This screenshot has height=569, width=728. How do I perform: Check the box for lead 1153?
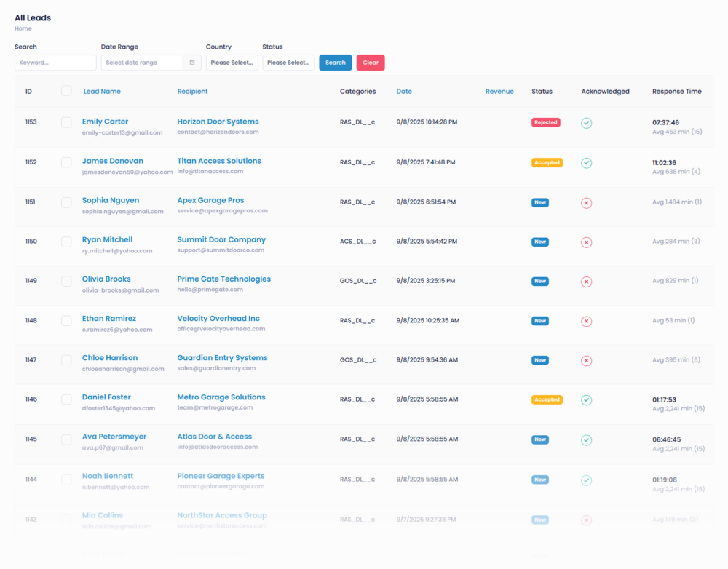coord(66,122)
